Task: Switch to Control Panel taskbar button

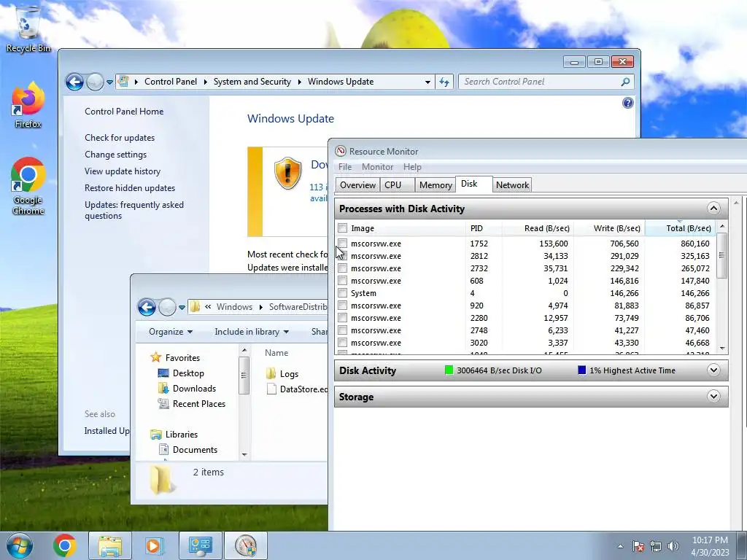Action: (x=200, y=545)
